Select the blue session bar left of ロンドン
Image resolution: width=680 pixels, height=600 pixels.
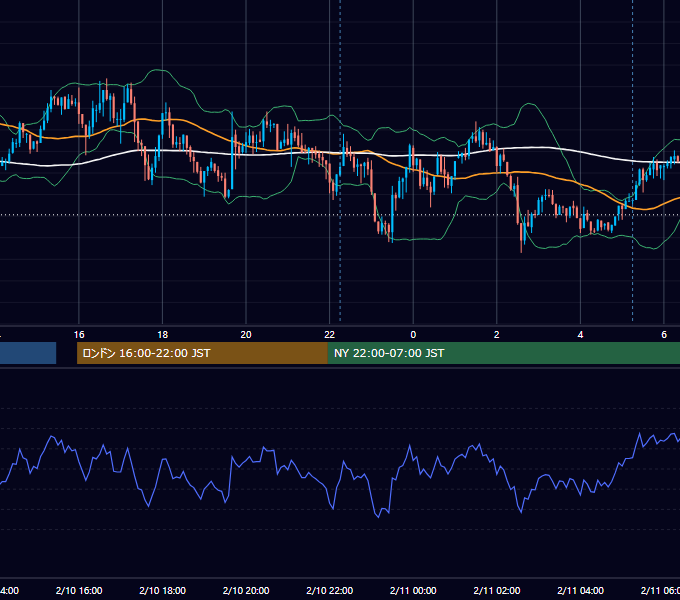click(x=28, y=353)
